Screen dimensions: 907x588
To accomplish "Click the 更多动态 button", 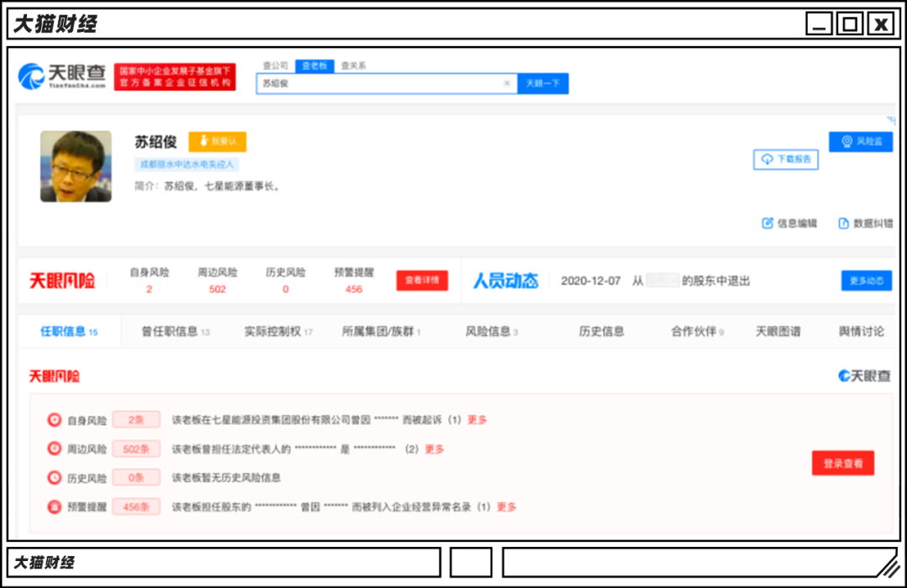I will 867,281.
